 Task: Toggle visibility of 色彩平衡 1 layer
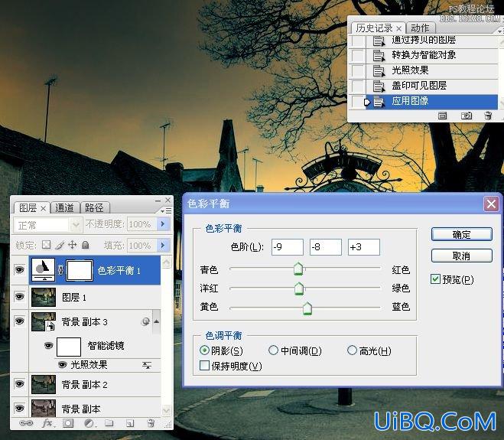click(x=20, y=269)
